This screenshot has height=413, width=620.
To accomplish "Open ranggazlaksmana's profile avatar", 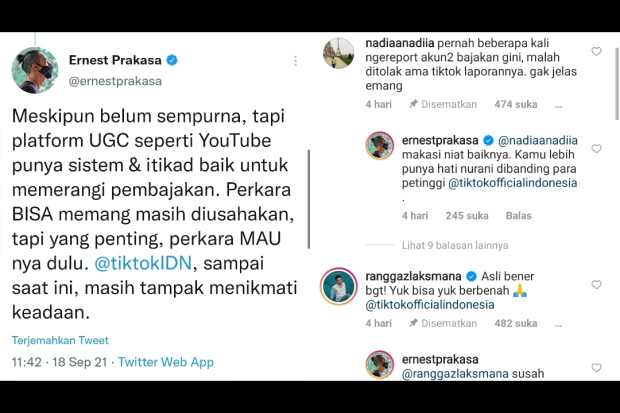I will (x=338, y=286).
